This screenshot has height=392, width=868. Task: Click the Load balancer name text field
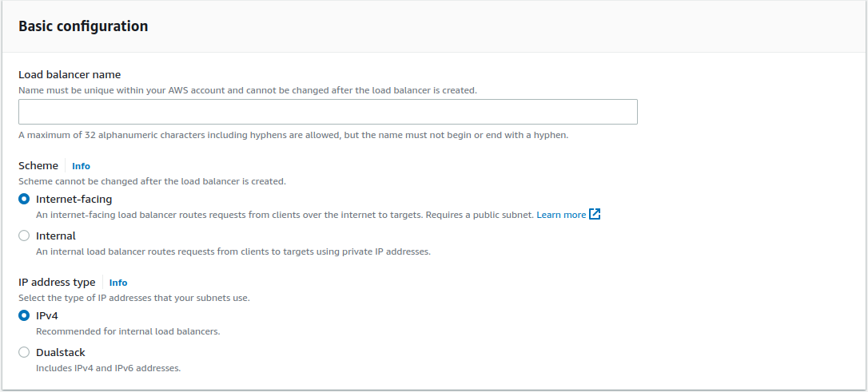tap(328, 112)
